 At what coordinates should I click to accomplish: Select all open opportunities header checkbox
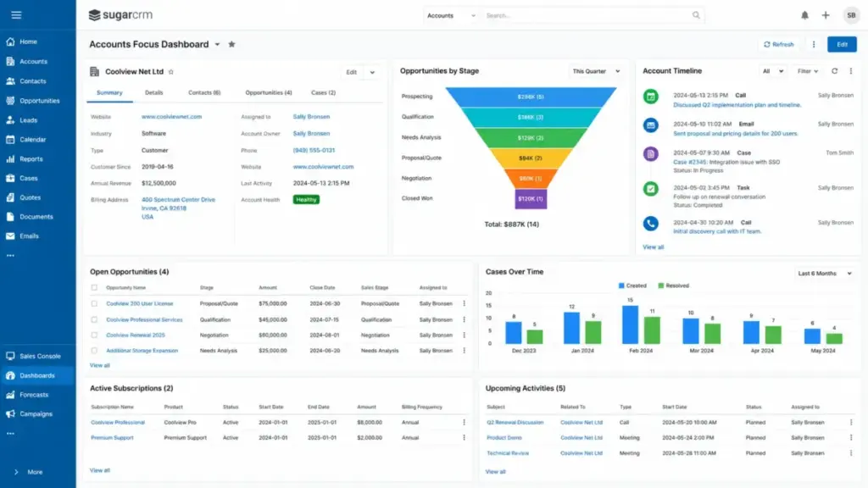94,288
